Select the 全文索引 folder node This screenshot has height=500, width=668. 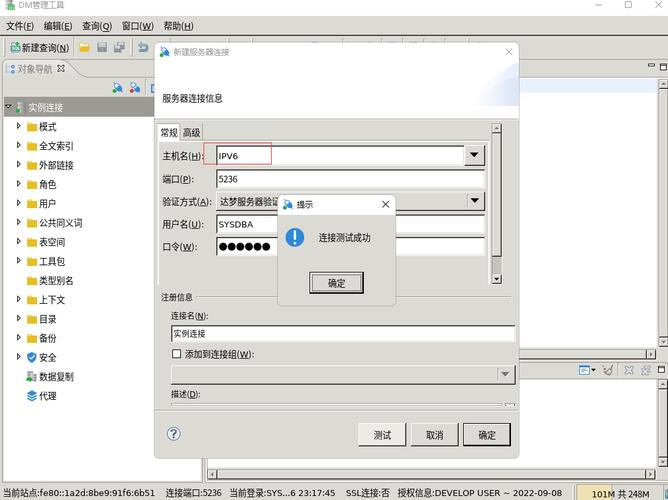click(x=50, y=146)
